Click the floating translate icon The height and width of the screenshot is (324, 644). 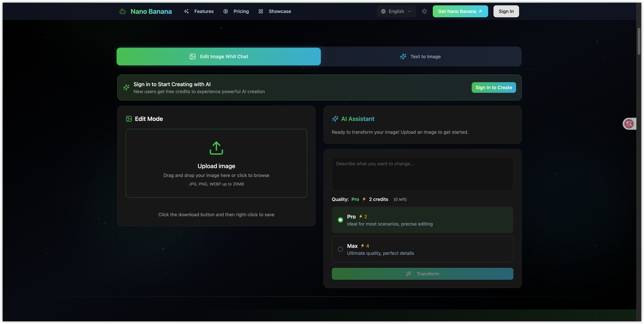coord(629,124)
